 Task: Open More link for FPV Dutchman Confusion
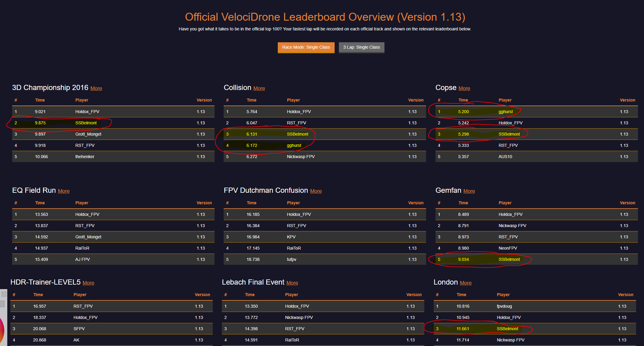tap(316, 191)
